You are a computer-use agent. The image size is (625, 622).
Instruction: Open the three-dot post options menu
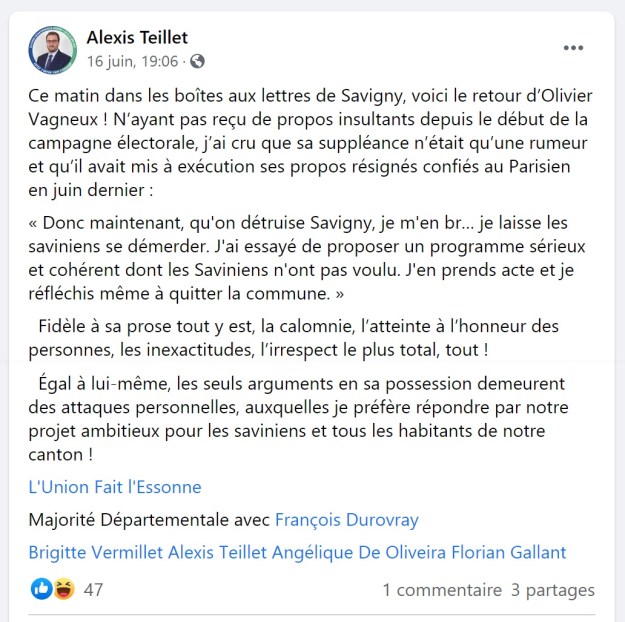tap(572, 48)
